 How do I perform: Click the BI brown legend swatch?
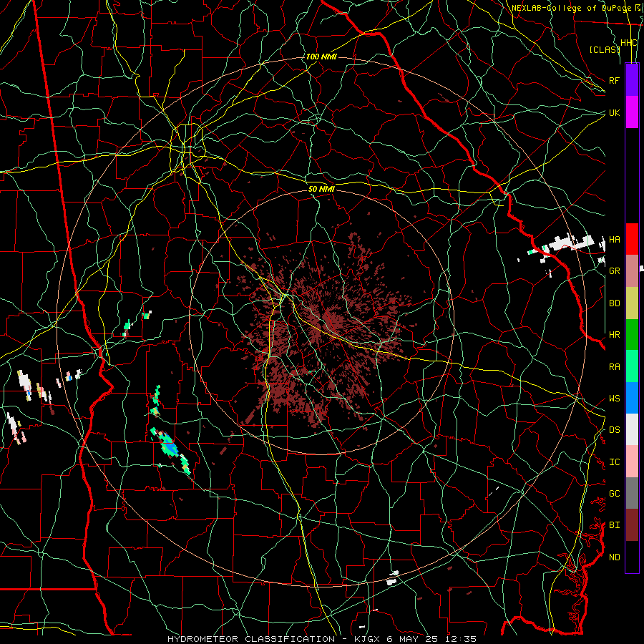click(x=632, y=525)
